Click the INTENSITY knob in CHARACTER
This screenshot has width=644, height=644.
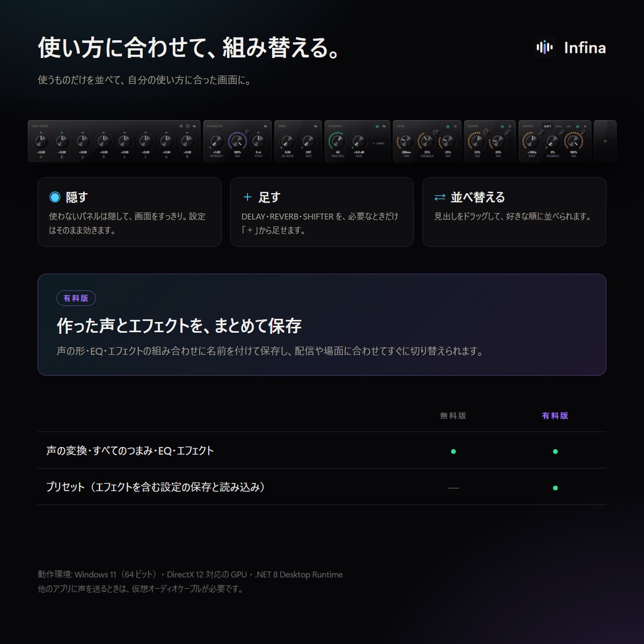point(216,142)
